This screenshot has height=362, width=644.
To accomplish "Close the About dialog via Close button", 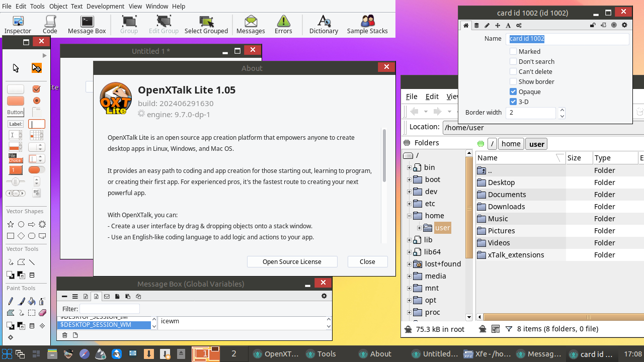I will 367,261.
